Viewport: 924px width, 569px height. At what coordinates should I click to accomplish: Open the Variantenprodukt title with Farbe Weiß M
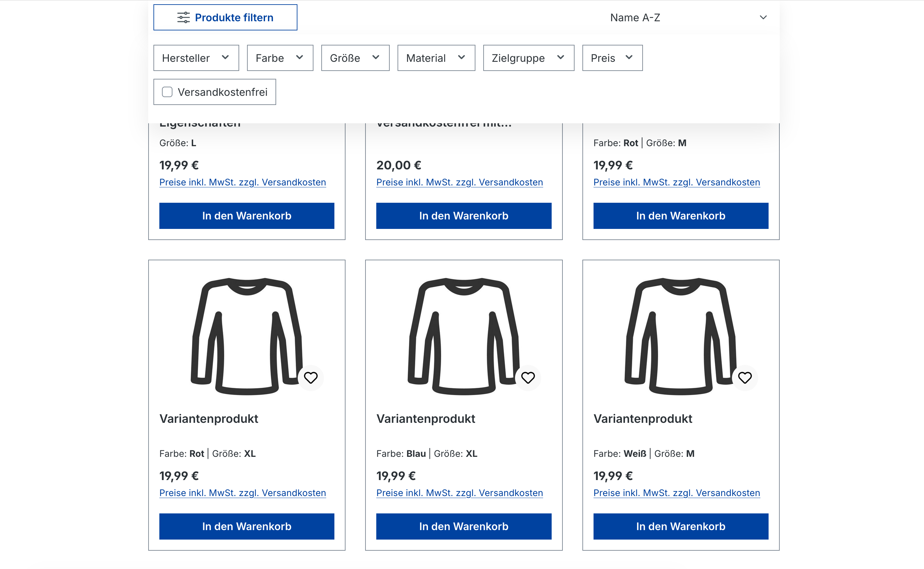pyautogui.click(x=643, y=419)
